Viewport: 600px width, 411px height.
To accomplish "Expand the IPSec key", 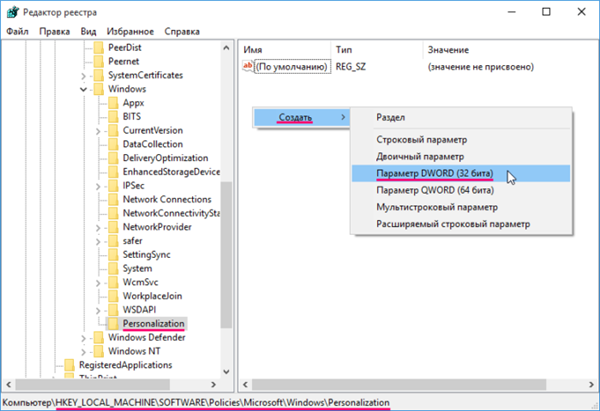I will click(x=98, y=186).
